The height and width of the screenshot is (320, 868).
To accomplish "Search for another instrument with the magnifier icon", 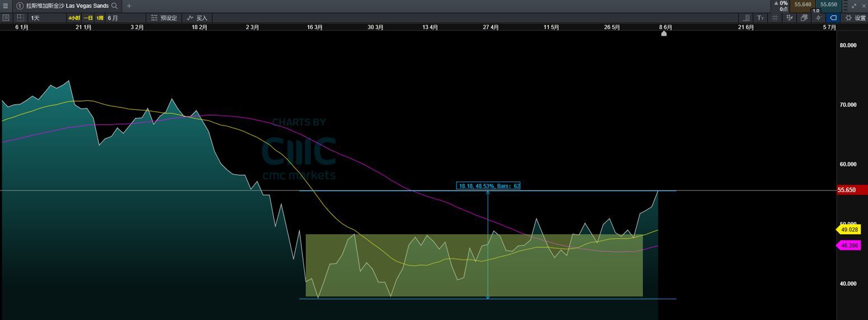I will point(115,6).
